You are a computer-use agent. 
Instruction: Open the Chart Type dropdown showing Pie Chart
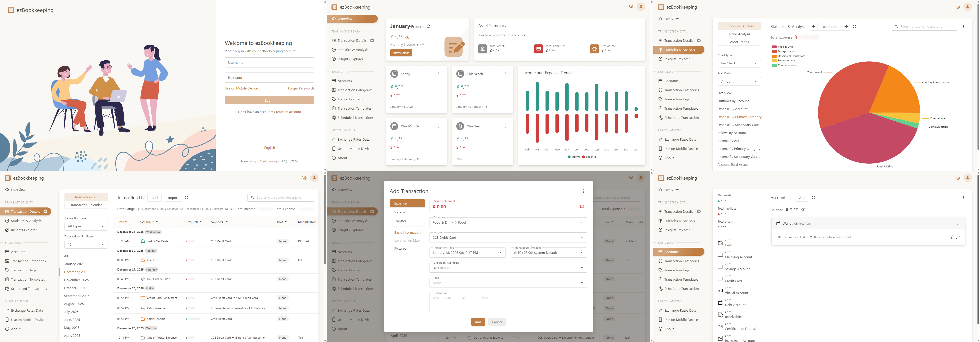[739, 63]
